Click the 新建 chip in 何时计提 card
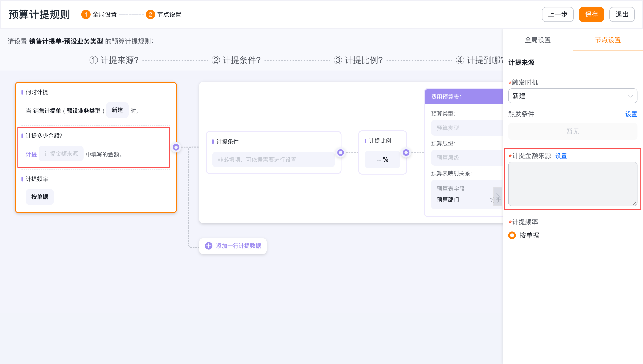643x364 pixels. click(117, 110)
